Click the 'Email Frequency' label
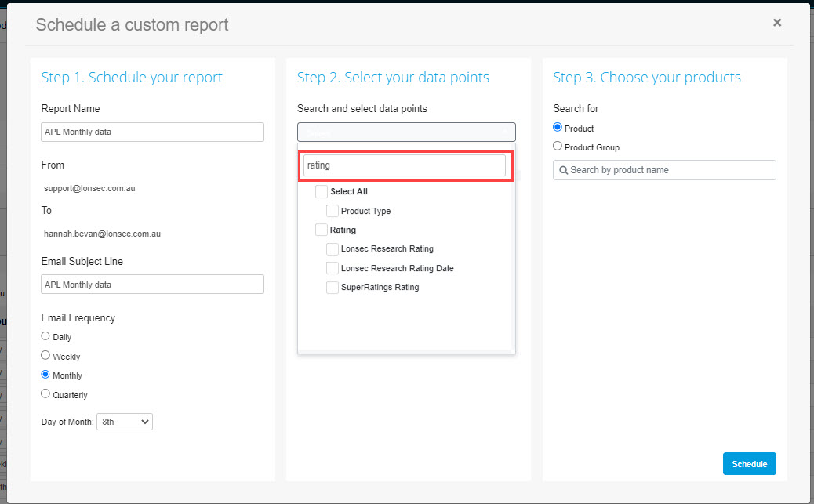The image size is (814, 504). coord(78,317)
